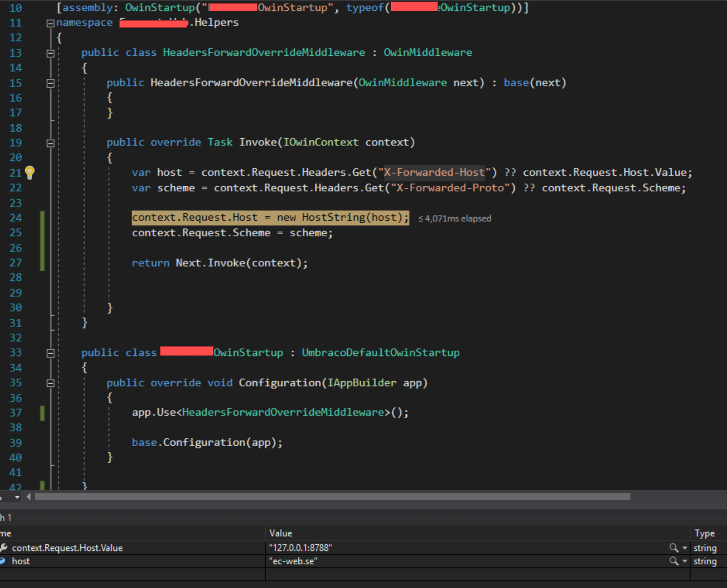Click the Type column header in Watch panel

click(708, 533)
